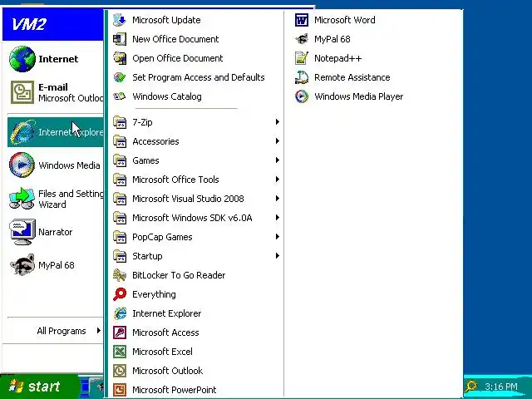Click the Microsoft PowerPoint icon
Viewport: 532px width, 399px height.
click(120, 390)
